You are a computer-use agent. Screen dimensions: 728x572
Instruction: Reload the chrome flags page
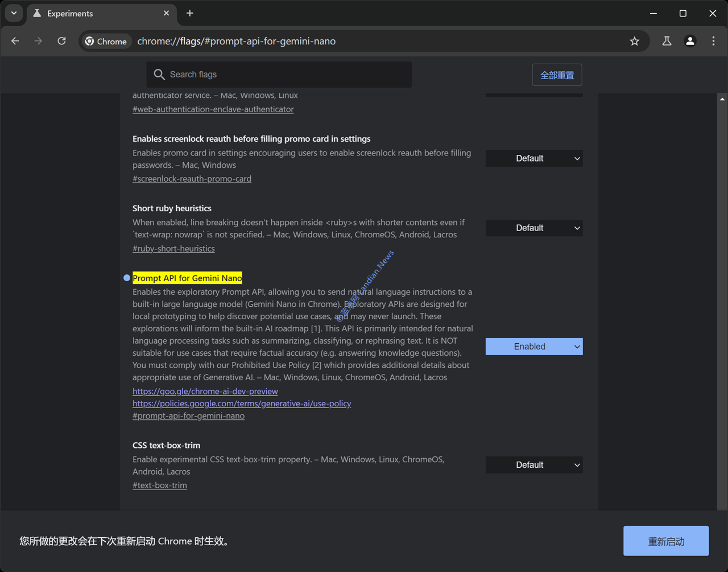61,41
